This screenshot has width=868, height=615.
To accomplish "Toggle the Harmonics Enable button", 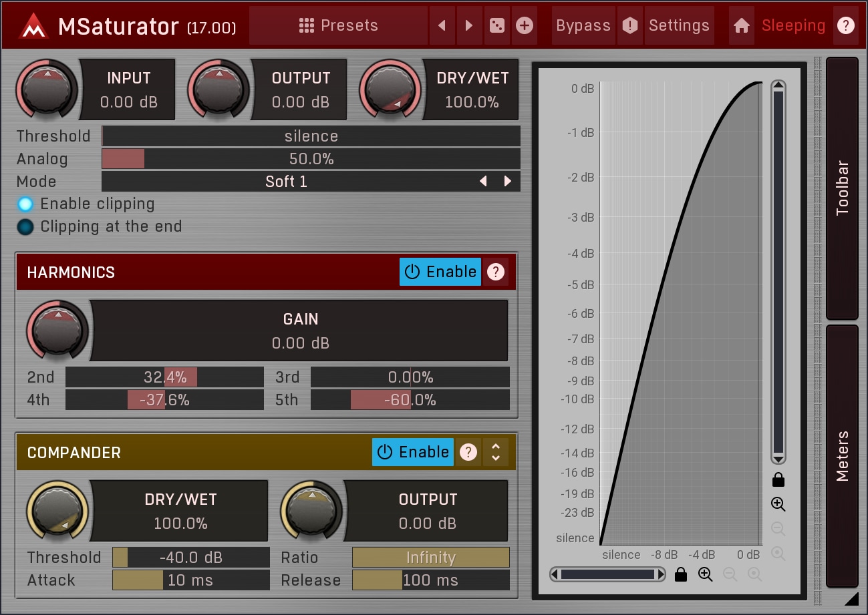I will point(440,272).
